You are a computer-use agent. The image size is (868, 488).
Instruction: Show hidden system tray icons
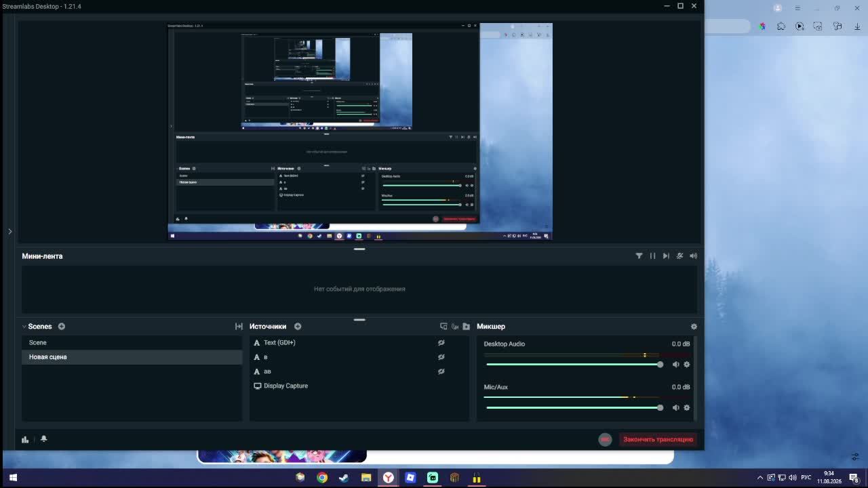coord(760,478)
